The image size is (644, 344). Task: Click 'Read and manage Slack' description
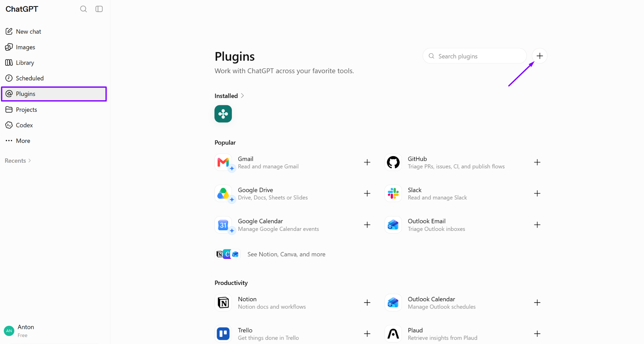click(437, 198)
